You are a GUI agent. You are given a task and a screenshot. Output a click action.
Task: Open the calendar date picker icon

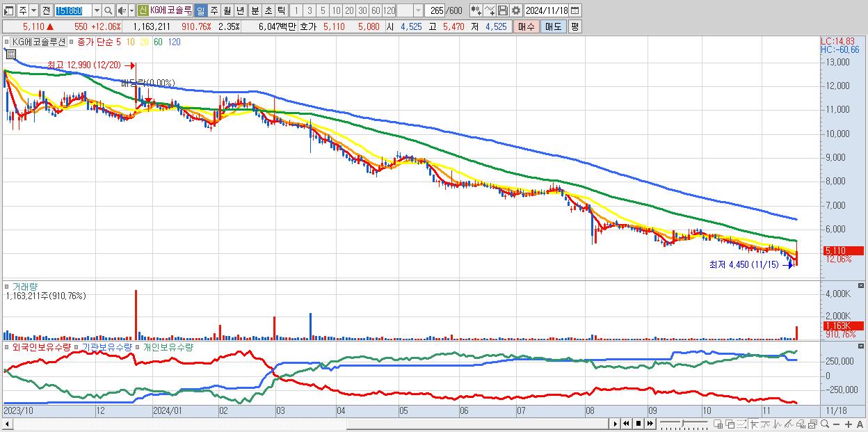pyautogui.click(x=574, y=10)
